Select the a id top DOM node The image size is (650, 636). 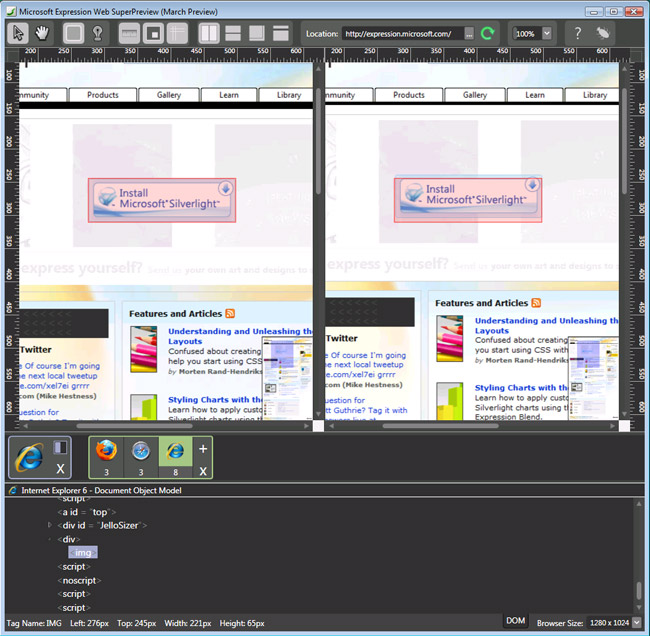pyautogui.click(x=87, y=512)
